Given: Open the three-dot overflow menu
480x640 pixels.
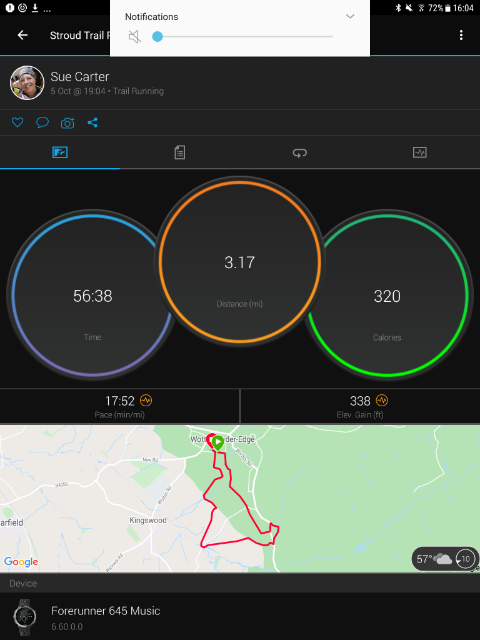Looking at the screenshot, I should 461,35.
